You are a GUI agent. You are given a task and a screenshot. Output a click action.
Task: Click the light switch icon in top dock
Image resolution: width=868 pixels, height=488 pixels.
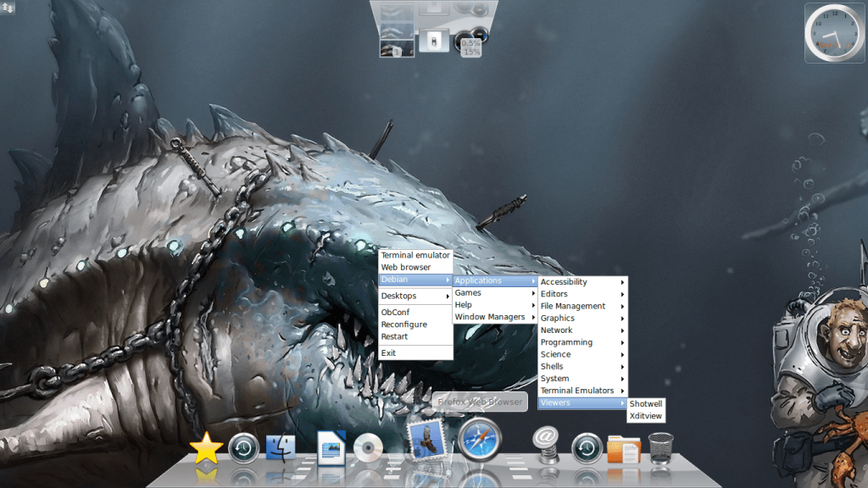click(434, 41)
